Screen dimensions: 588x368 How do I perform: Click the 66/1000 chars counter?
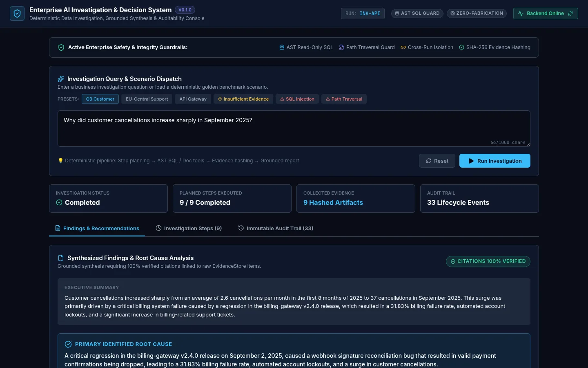(508, 142)
